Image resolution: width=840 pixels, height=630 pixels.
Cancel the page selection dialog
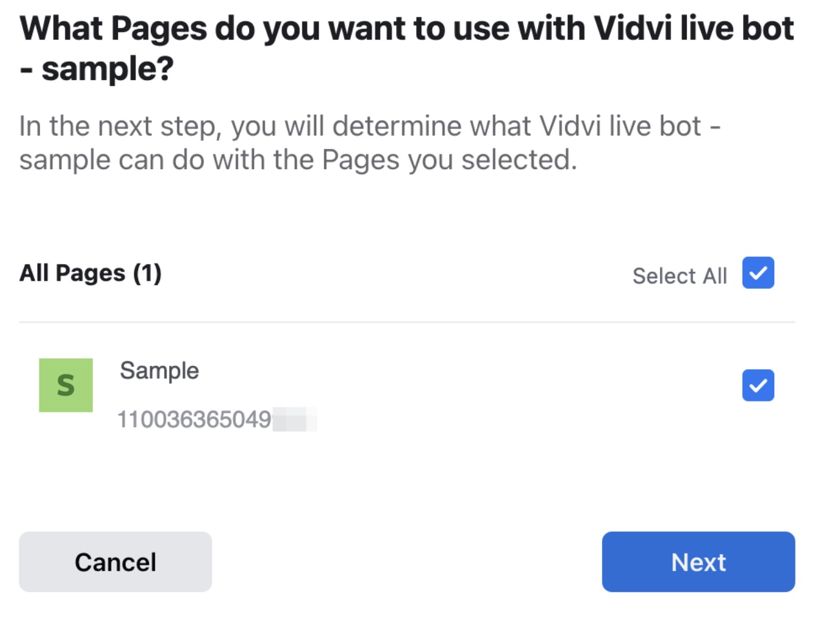(x=115, y=562)
